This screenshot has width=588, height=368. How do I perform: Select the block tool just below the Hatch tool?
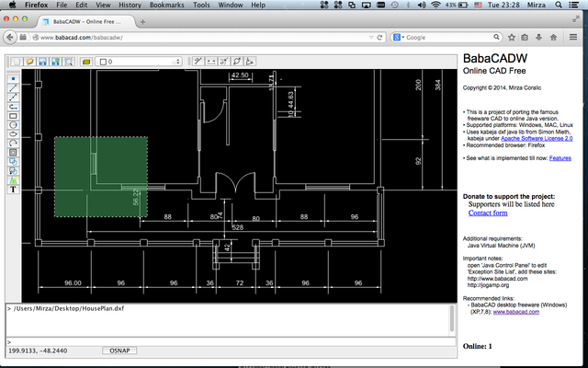tap(13, 162)
